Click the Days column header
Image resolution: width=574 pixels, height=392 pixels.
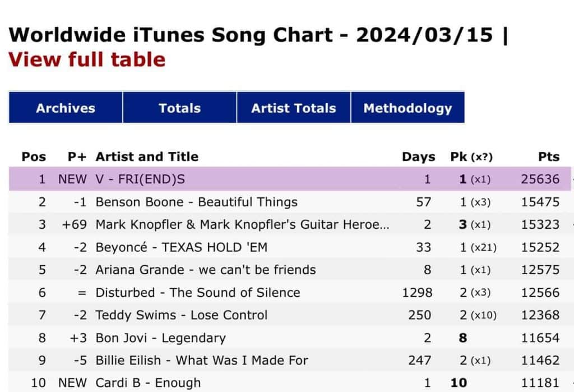418,156
